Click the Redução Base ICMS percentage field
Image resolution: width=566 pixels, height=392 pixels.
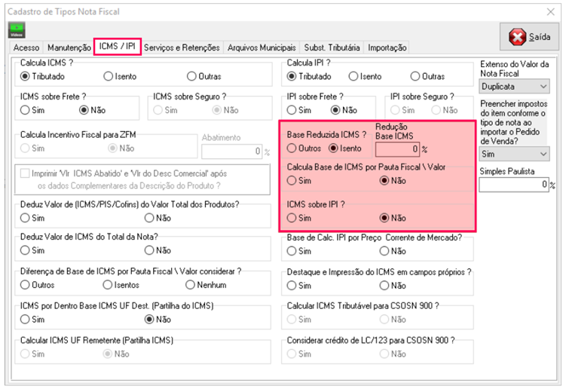click(x=397, y=149)
